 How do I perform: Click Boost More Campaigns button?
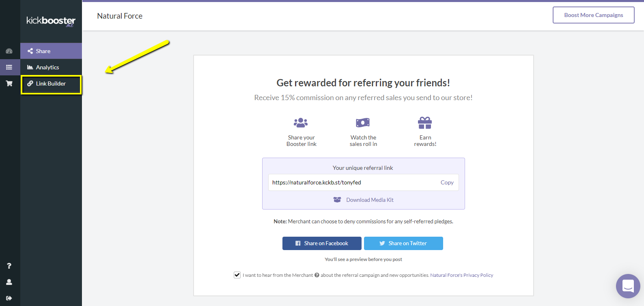coord(593,15)
